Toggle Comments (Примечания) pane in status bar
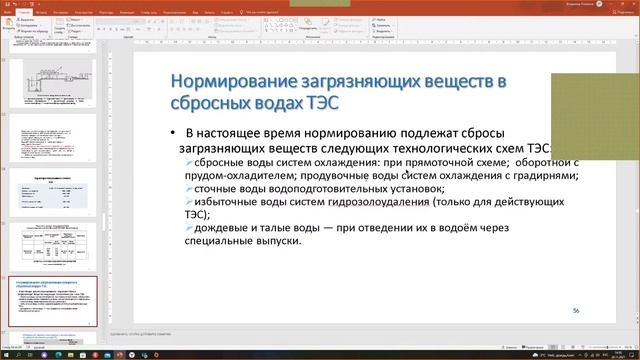Viewport: 640px width, 360px height. pyautogui.click(x=532, y=347)
